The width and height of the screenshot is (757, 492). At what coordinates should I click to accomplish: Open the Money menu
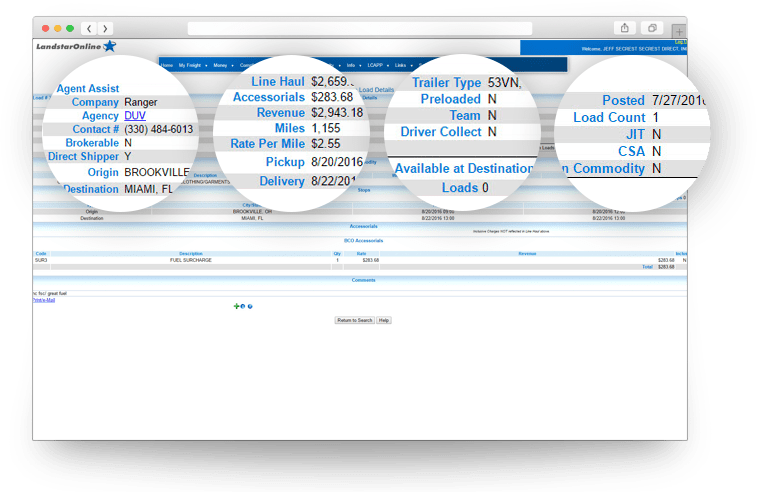(220, 65)
